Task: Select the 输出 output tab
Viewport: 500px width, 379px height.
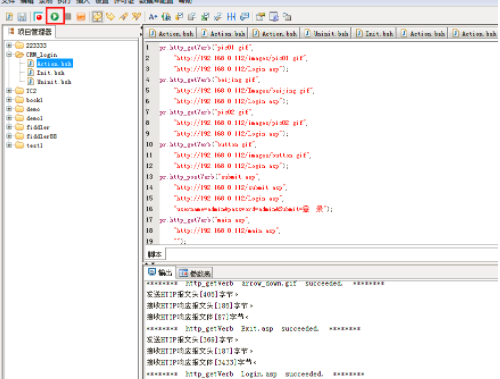Action: coord(160,273)
